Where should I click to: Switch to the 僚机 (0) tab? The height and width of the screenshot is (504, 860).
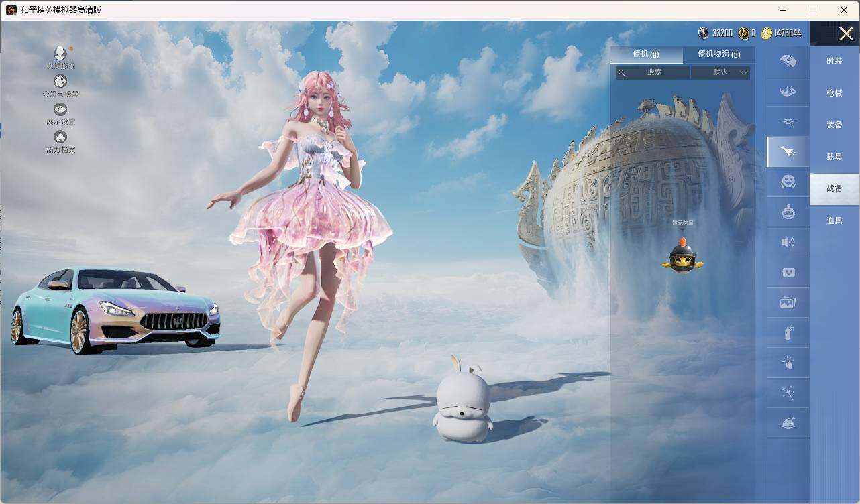tap(646, 54)
